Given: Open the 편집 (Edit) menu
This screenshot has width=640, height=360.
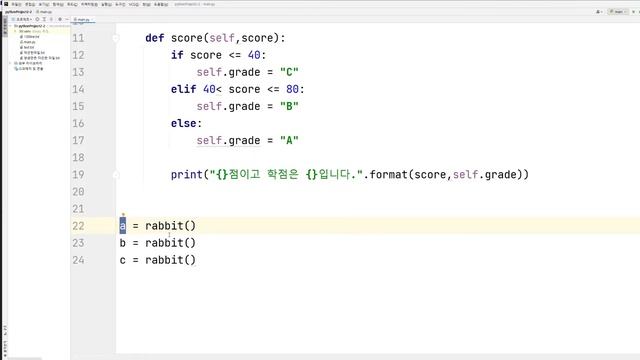Looking at the screenshot, I should click(x=30, y=4).
